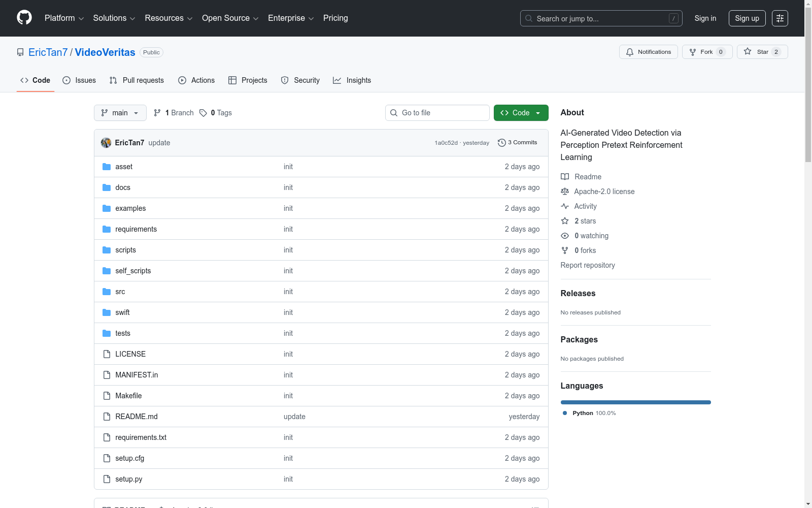
Task: Click the forks icon in About
Action: tap(565, 250)
